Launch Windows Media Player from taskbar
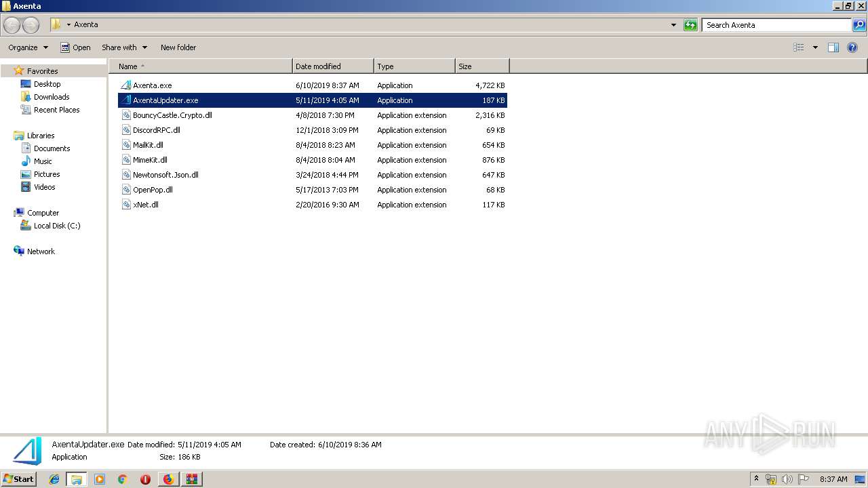The image size is (868, 488). pos(100,479)
